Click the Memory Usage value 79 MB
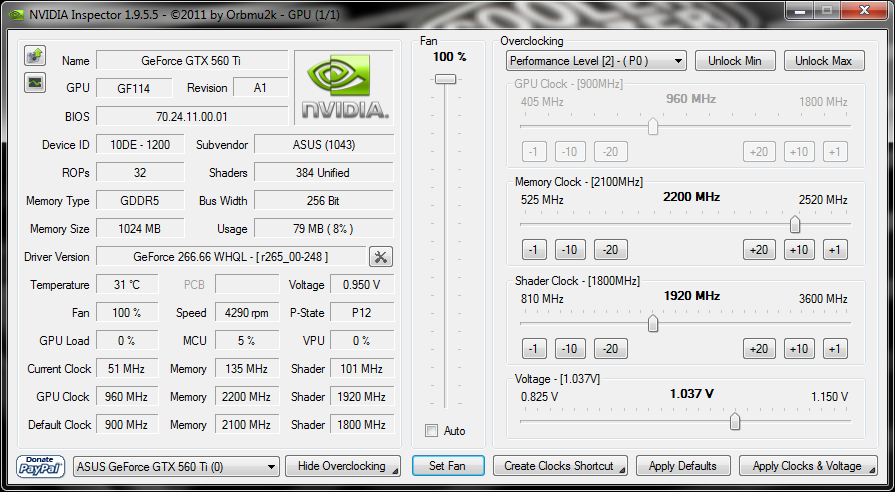This screenshot has height=492, width=895. [324, 229]
